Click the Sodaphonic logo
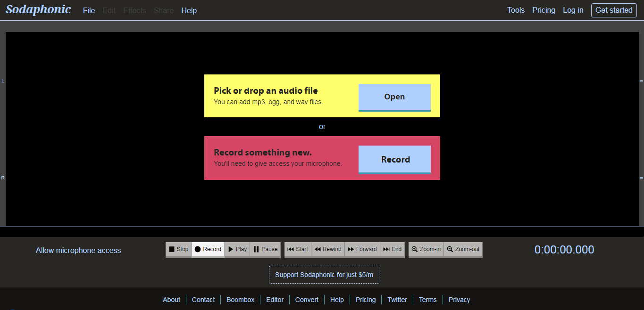Viewport: 644px width, 310px height. click(x=38, y=9)
